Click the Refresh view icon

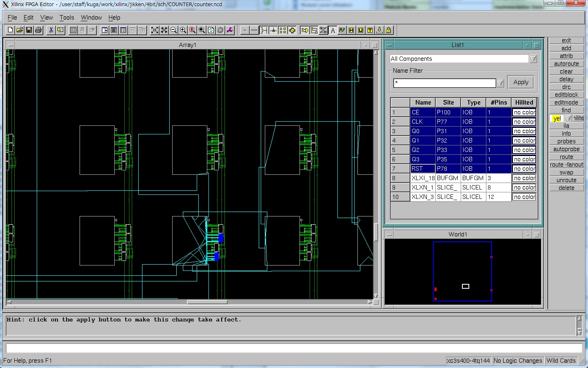point(211,30)
